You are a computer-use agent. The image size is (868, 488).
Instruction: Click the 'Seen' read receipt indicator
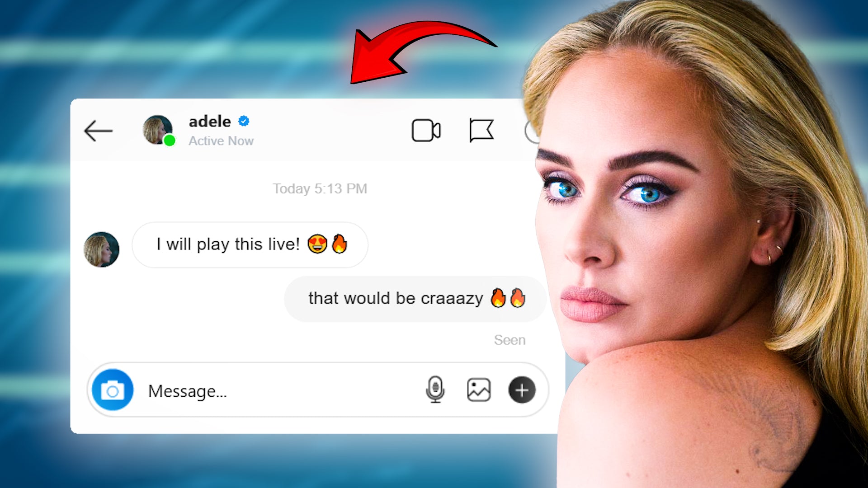pos(509,338)
